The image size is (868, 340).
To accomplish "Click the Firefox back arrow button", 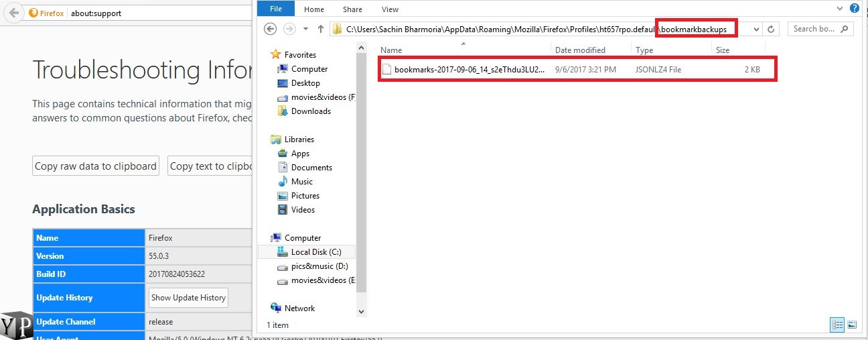I will pos(14,13).
